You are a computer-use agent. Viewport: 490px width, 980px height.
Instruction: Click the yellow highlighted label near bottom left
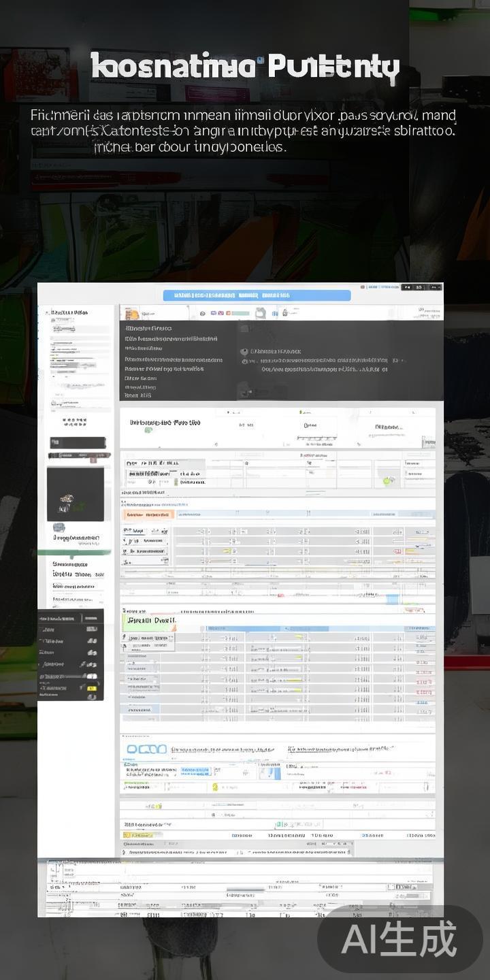[142, 835]
